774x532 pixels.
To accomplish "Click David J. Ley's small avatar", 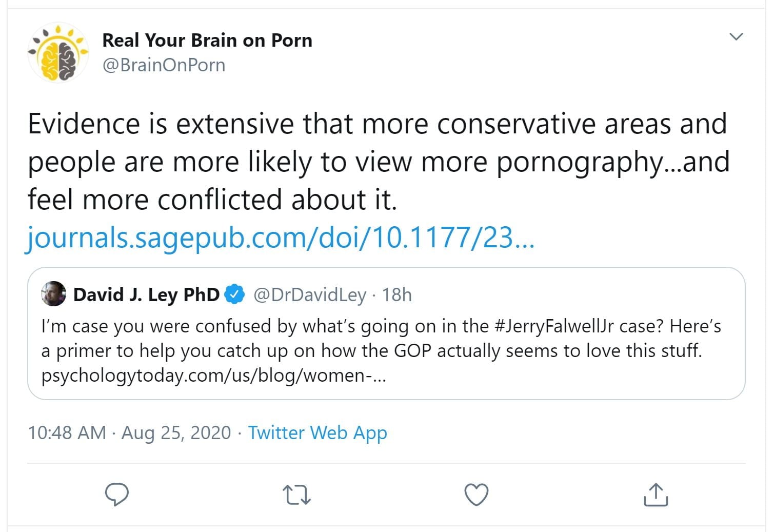I will (x=54, y=294).
